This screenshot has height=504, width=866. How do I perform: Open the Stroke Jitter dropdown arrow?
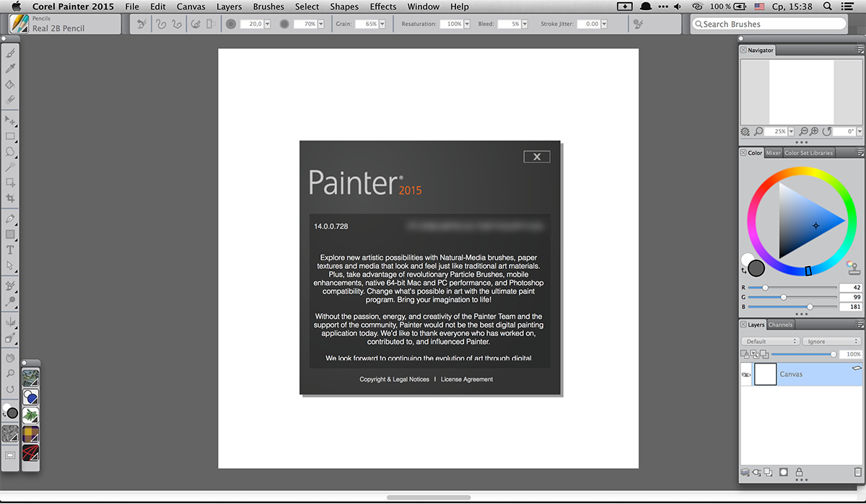(x=605, y=24)
